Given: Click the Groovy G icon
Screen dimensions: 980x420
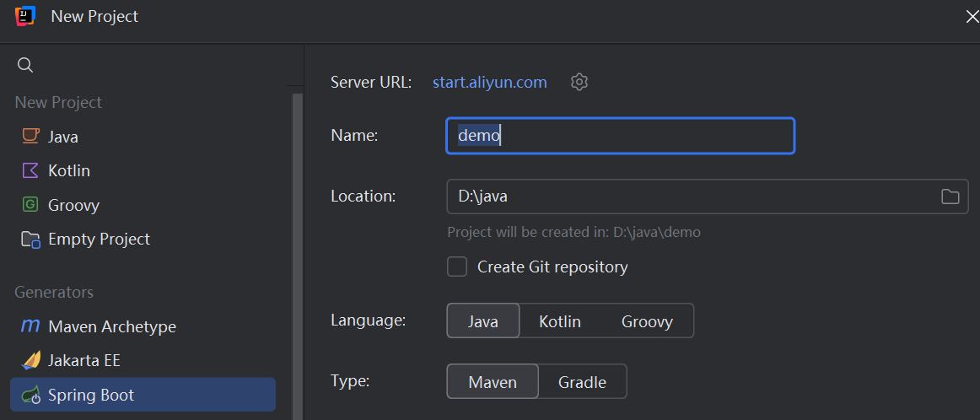Looking at the screenshot, I should pos(30,204).
